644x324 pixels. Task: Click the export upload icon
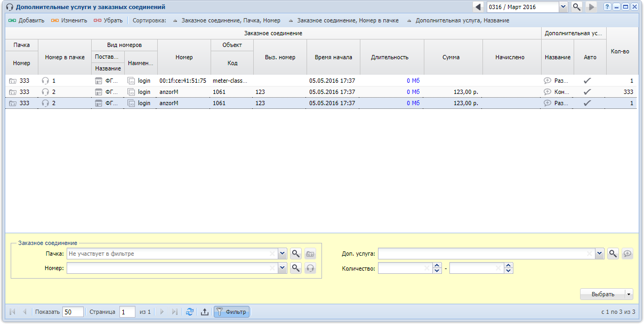[204, 312]
